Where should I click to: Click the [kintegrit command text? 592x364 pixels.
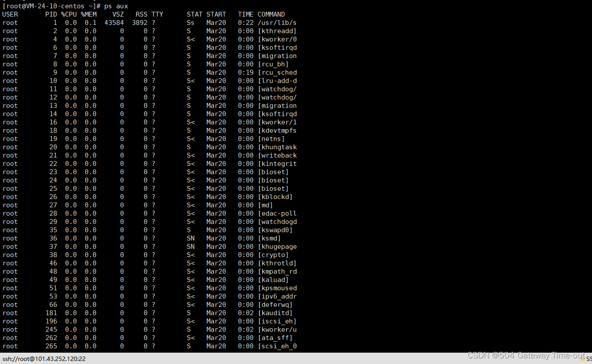coord(277,164)
